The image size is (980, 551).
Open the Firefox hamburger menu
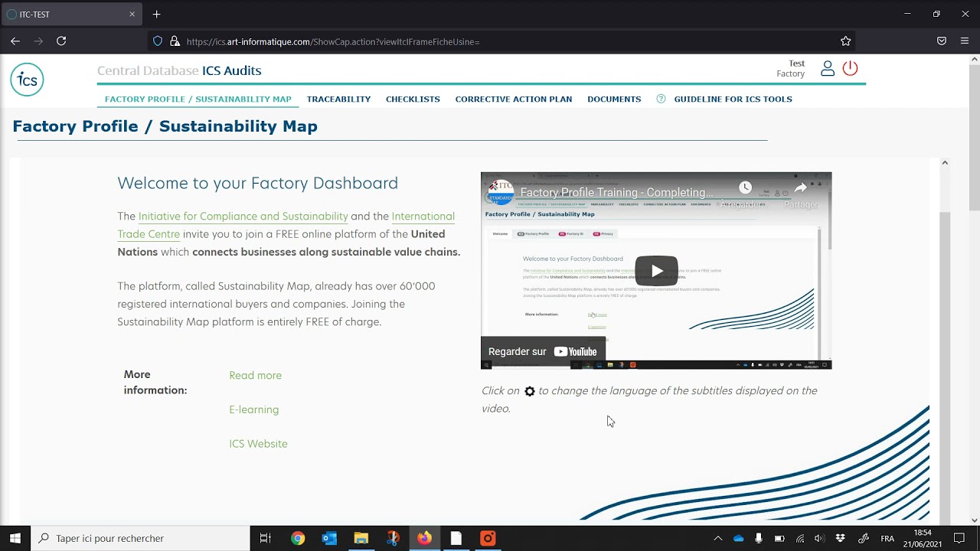pos(965,41)
